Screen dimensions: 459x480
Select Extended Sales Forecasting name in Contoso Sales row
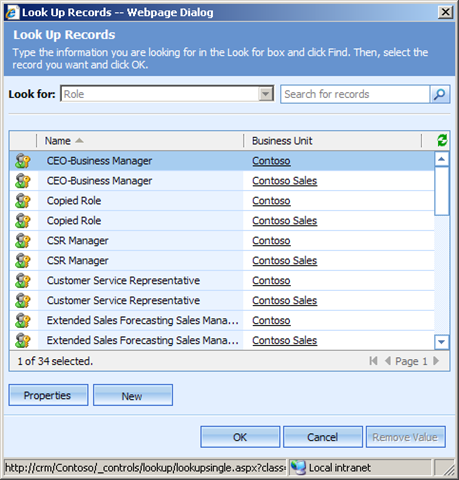coord(143,341)
